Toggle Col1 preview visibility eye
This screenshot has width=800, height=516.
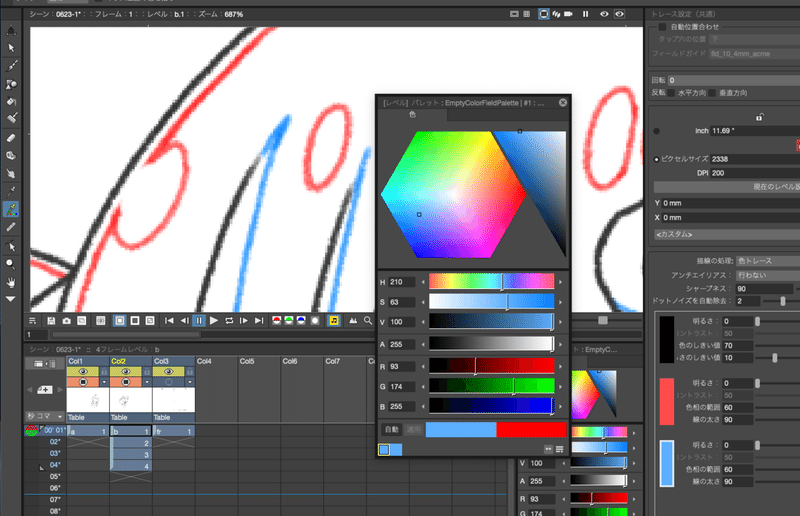83,372
